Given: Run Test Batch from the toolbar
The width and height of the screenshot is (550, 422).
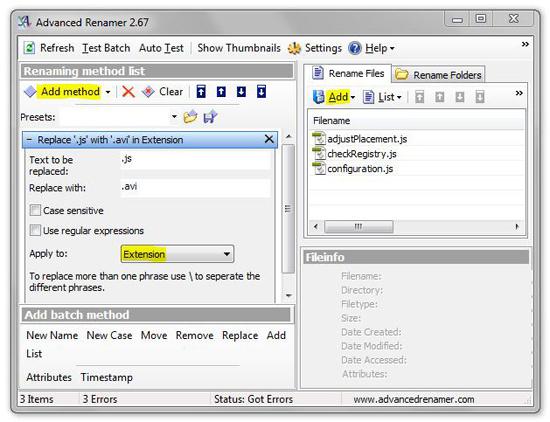Looking at the screenshot, I should [x=106, y=48].
